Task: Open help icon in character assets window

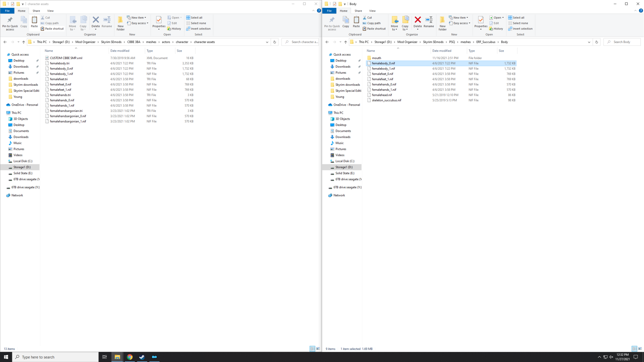Action: pyautogui.click(x=319, y=11)
